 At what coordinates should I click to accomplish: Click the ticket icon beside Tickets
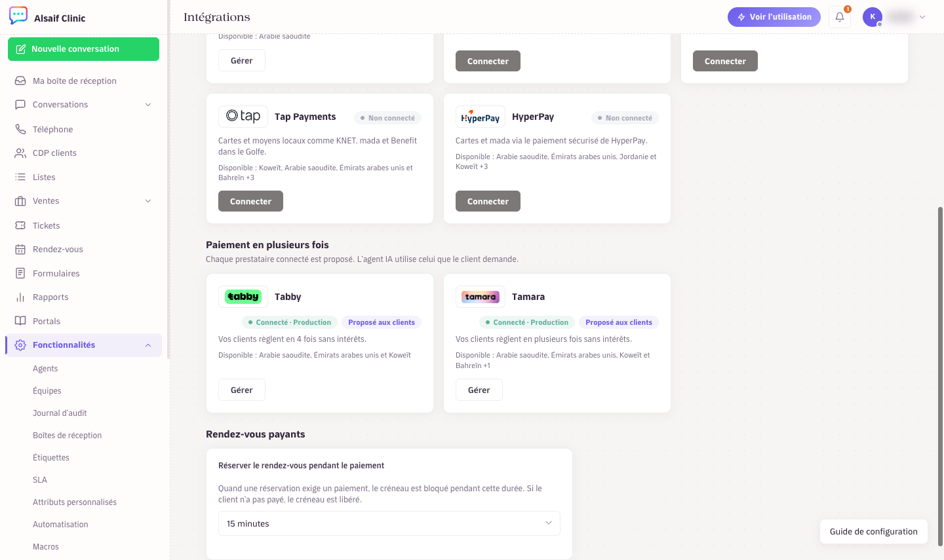point(20,225)
